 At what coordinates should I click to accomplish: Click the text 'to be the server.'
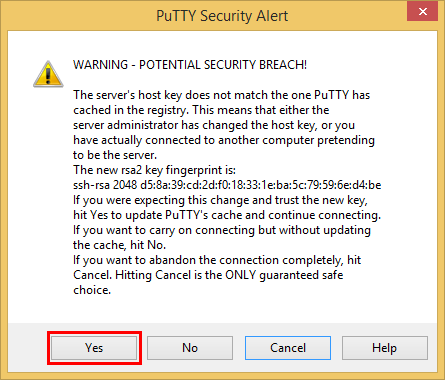[x=115, y=155]
